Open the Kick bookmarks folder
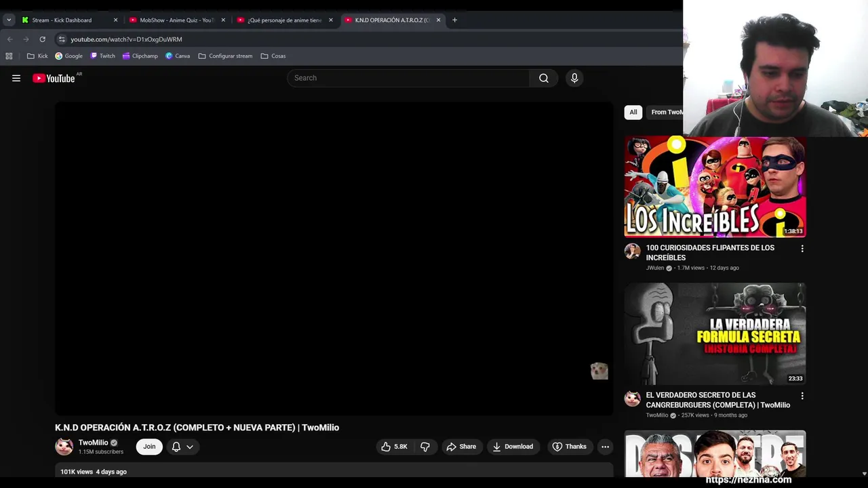The image size is (868, 488). pyautogui.click(x=37, y=56)
